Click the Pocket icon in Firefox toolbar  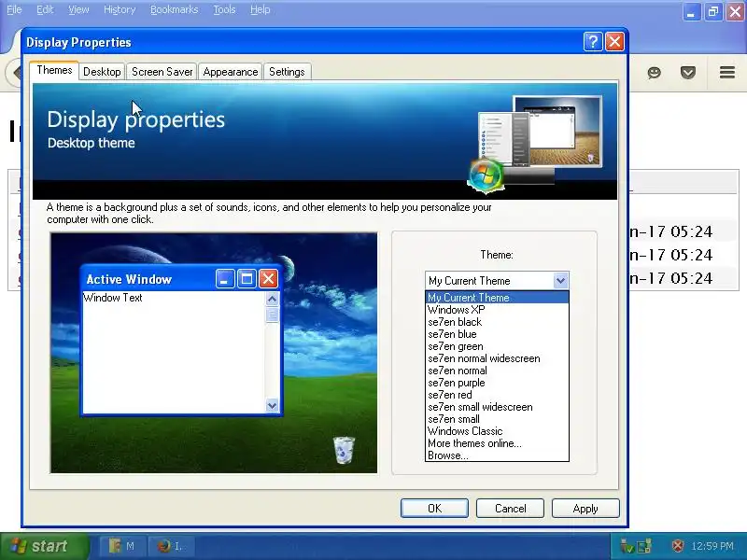point(688,73)
